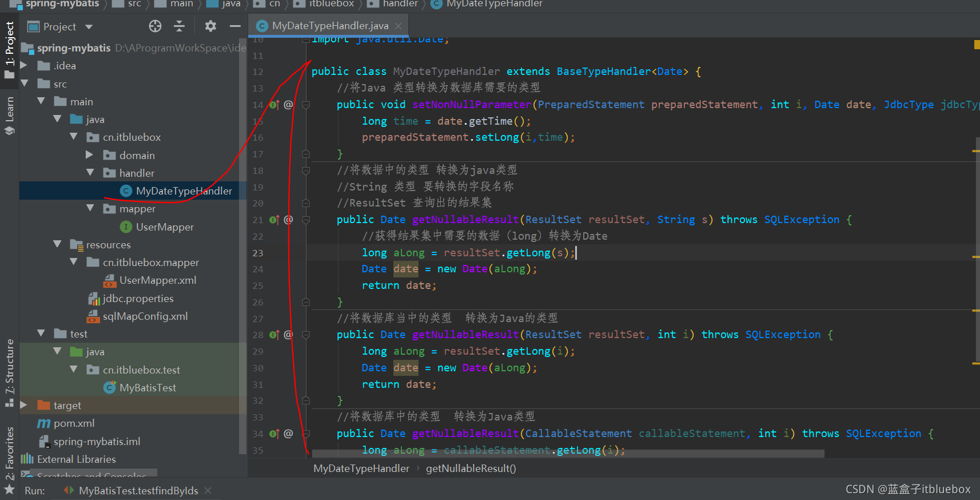Image resolution: width=980 pixels, height=500 pixels.
Task: Click the setNonNullParameter method name
Action: point(472,105)
